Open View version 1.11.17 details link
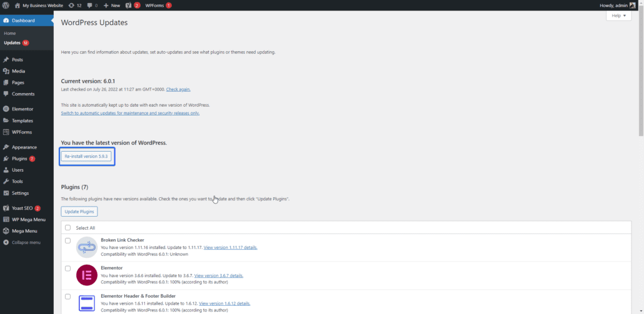The height and width of the screenshot is (314, 644). 231,248
